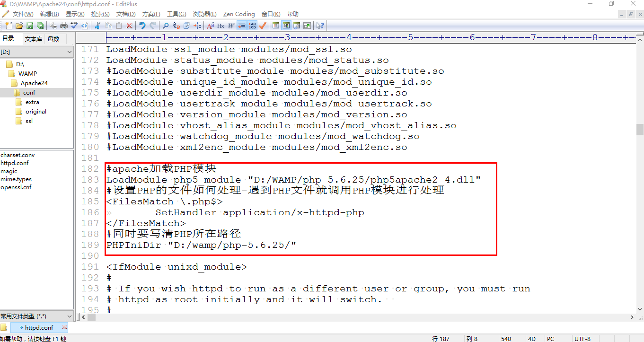Click the Full Screen toolbar icon
Image resolution: width=644 pixels, height=342 pixels.
point(307,26)
